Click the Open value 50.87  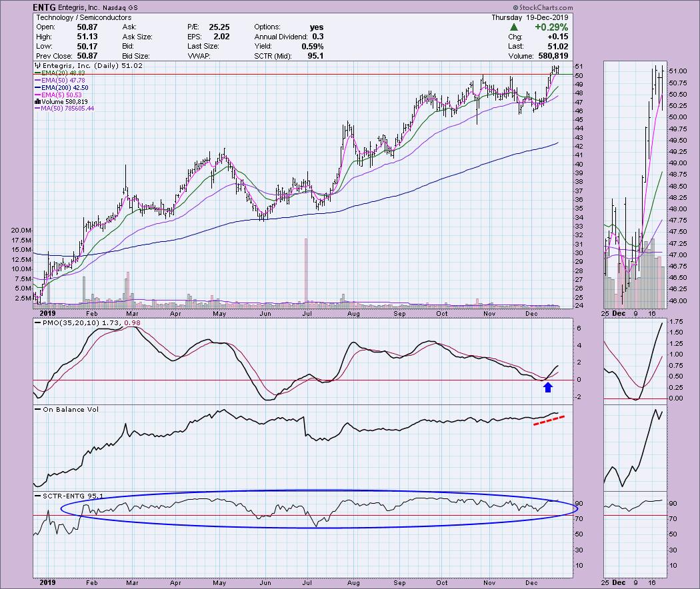point(87,27)
